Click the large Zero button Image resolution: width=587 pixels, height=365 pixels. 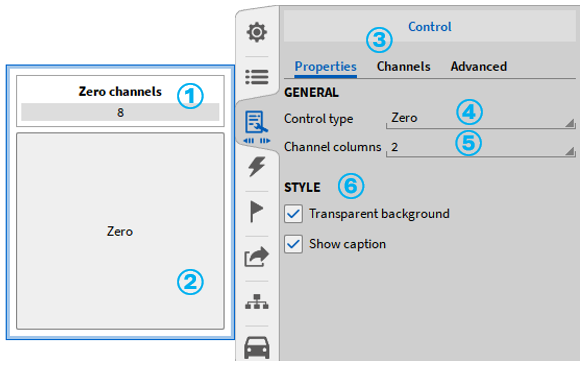point(120,231)
